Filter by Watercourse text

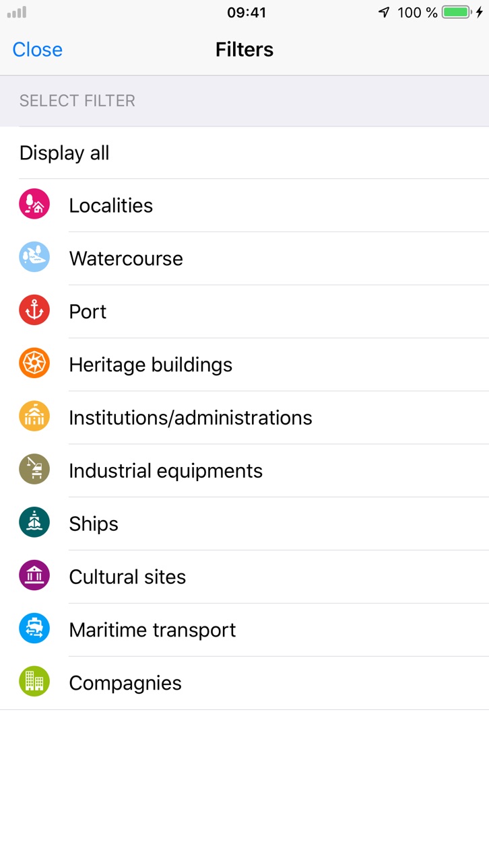point(126,258)
